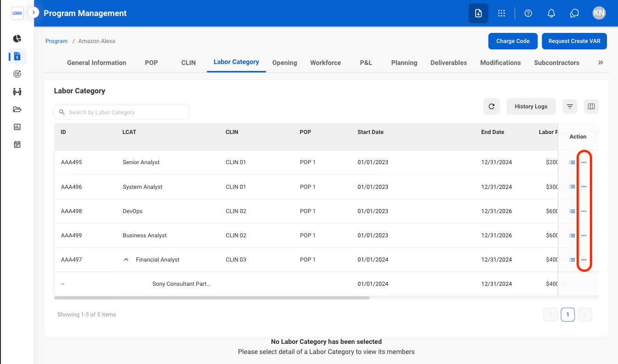Switch to the Deliverables tab
This screenshot has width=618, height=364.
click(449, 63)
